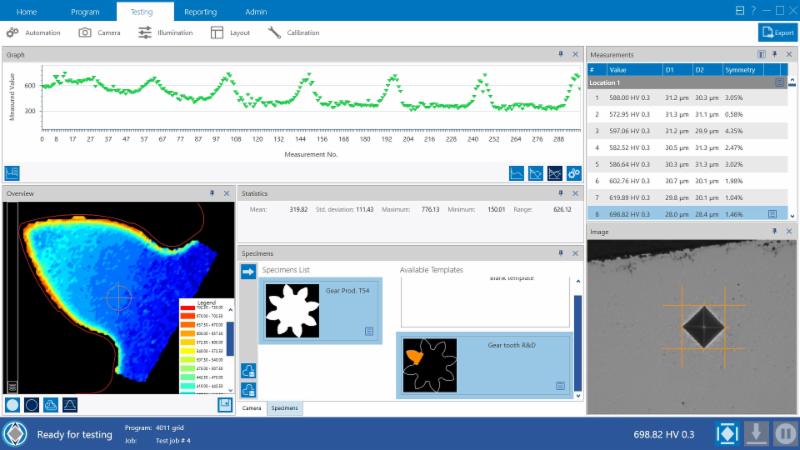Close the Statistics panel

click(575, 193)
